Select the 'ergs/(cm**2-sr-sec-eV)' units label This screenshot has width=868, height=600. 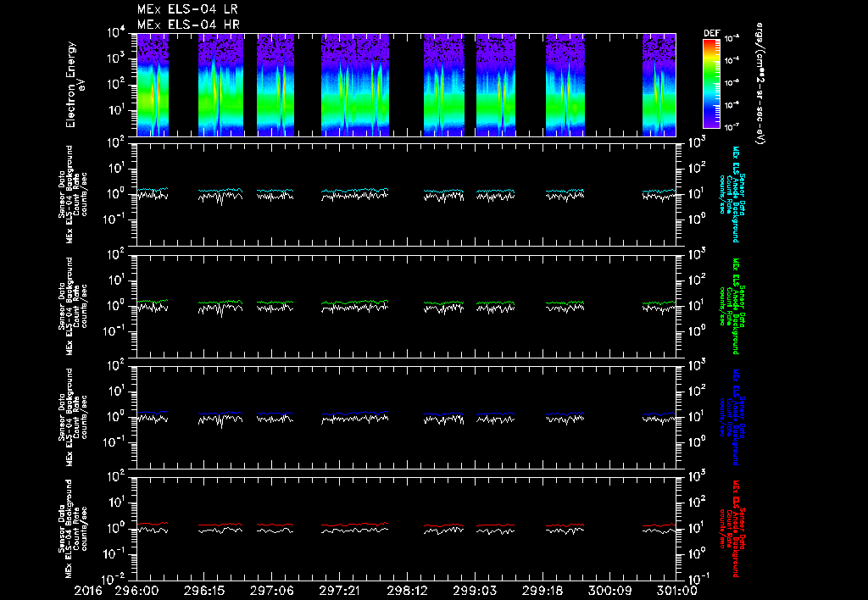759,84
